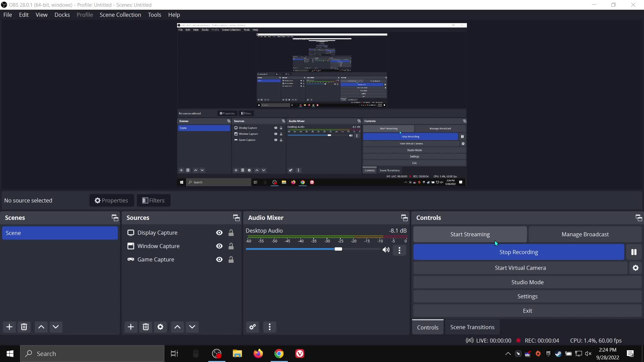Open virtual camera settings gear
Image resolution: width=644 pixels, height=362 pixels.
[635, 268]
